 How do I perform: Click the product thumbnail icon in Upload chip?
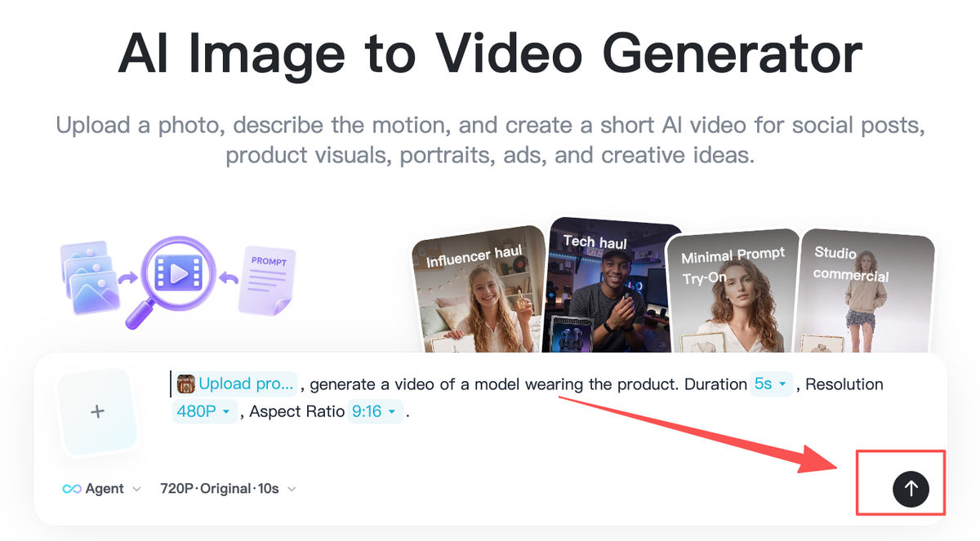186,384
